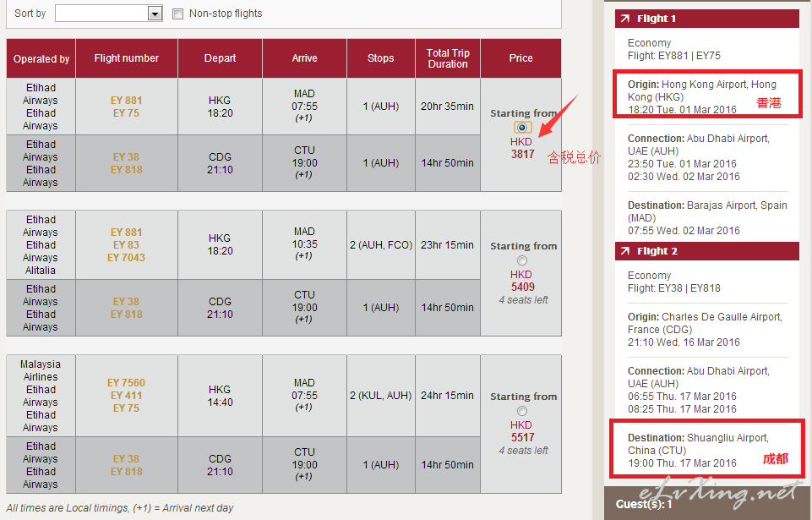Open flight EY 7560 link
The width and height of the screenshot is (812, 520).
pyautogui.click(x=127, y=383)
